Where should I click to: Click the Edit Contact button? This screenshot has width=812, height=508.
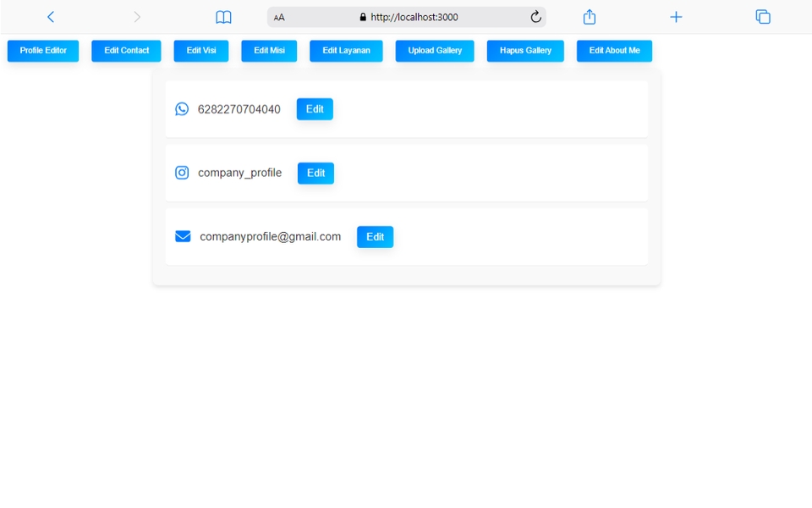125,51
